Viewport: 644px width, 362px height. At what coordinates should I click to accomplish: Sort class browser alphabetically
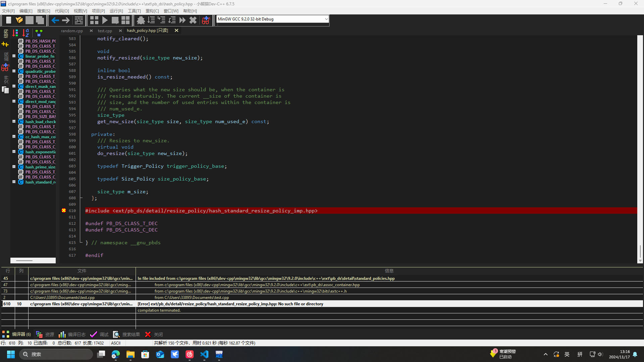coord(26,33)
